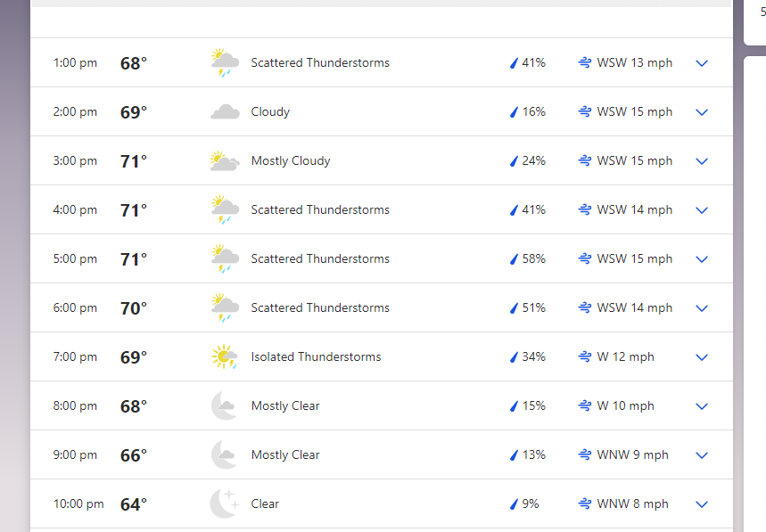Click the clear night icon at 10:00 pm
This screenshot has width=766, height=532.
(x=225, y=503)
